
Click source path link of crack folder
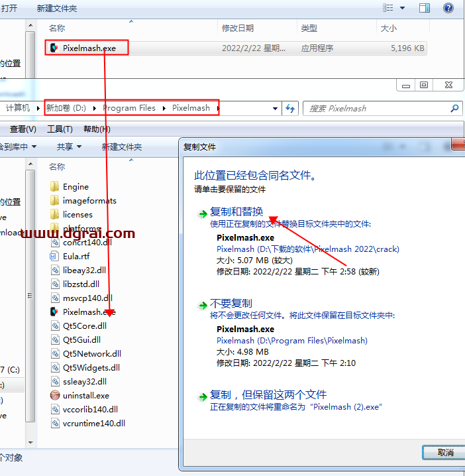tap(307, 249)
